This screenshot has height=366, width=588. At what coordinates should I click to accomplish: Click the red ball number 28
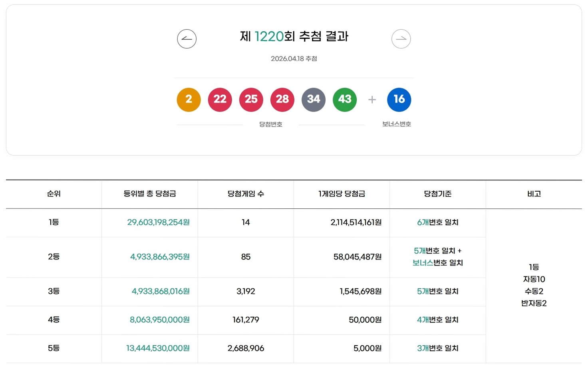click(282, 100)
